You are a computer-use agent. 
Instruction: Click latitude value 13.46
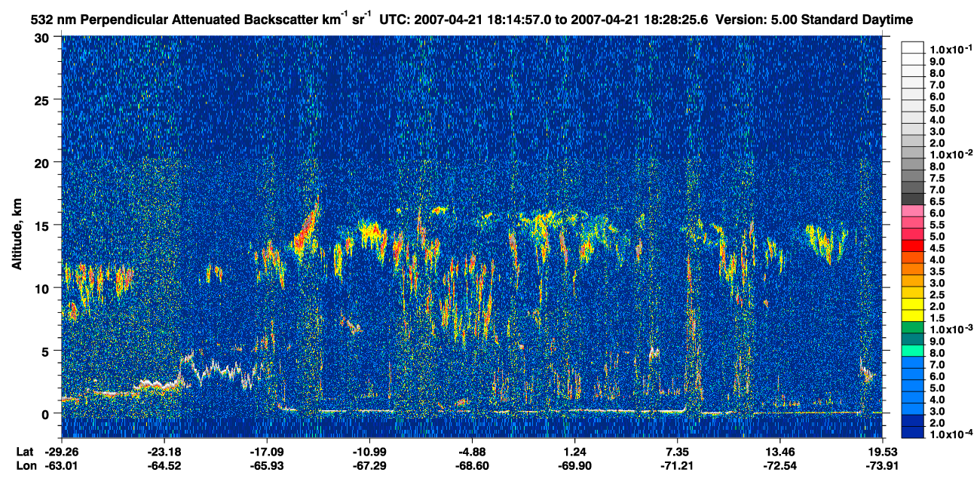780,452
